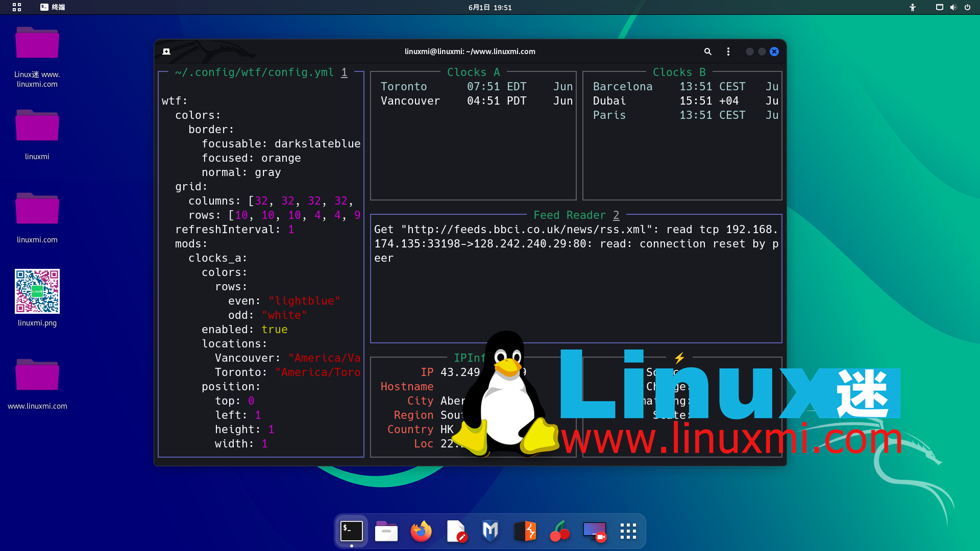Open Firefox from the dock
The width and height of the screenshot is (980, 551).
point(421,531)
